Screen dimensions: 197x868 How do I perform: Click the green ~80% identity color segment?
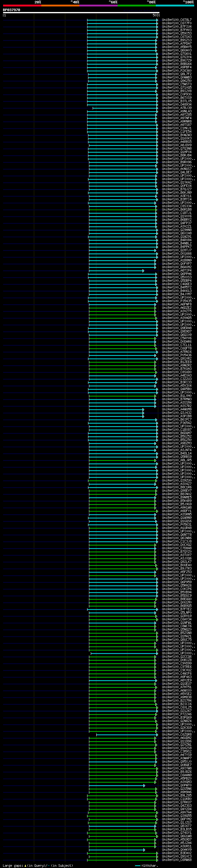click(137, 6)
